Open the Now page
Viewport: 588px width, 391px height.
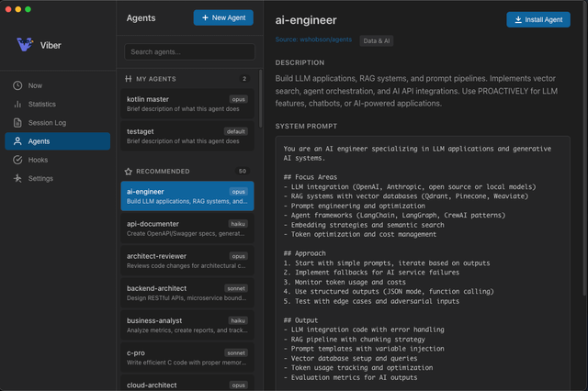point(57,85)
